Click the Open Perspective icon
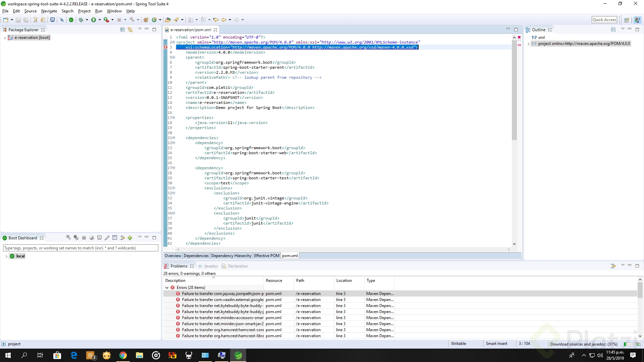 click(627, 20)
